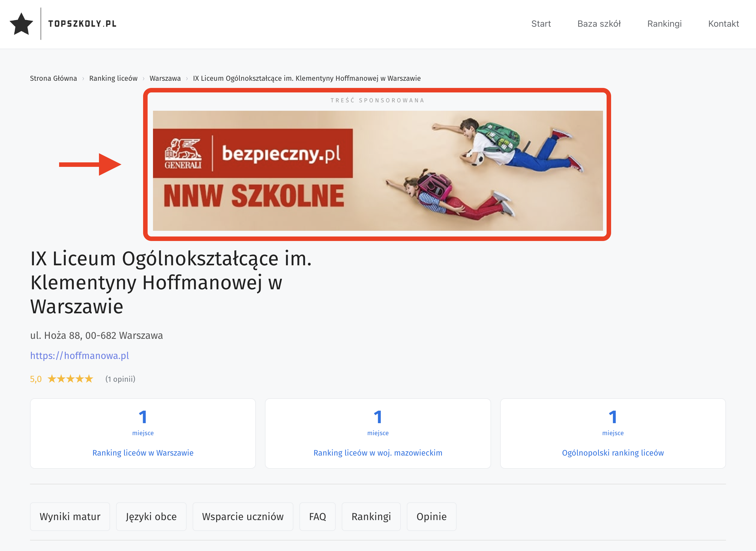The width and height of the screenshot is (756, 551).
Task: Open Ogólnopolski ranking liceów link
Action: [x=613, y=453]
